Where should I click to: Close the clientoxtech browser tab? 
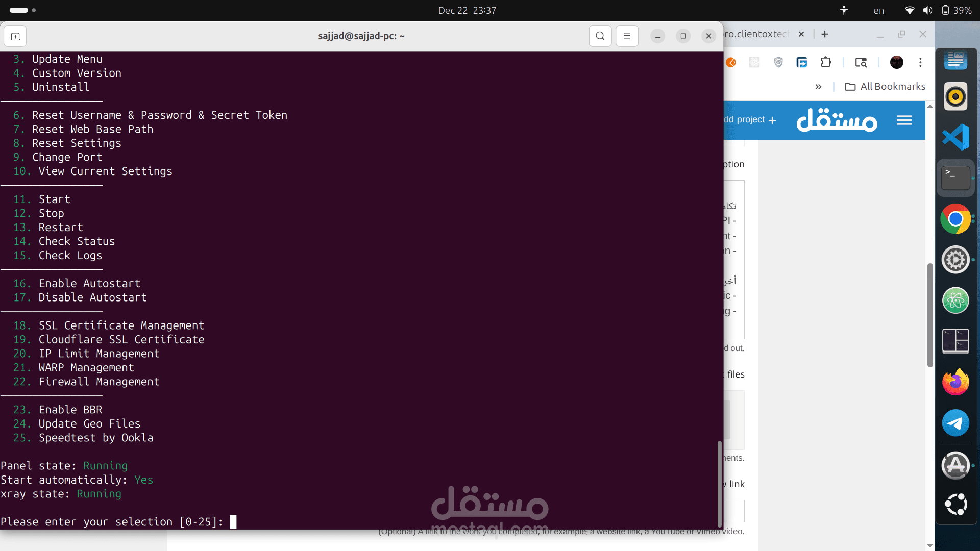(x=801, y=34)
